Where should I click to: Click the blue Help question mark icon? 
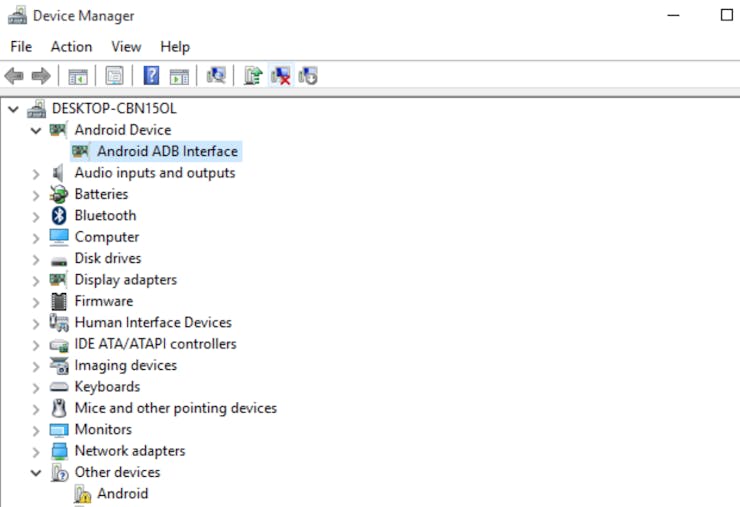pyautogui.click(x=151, y=76)
